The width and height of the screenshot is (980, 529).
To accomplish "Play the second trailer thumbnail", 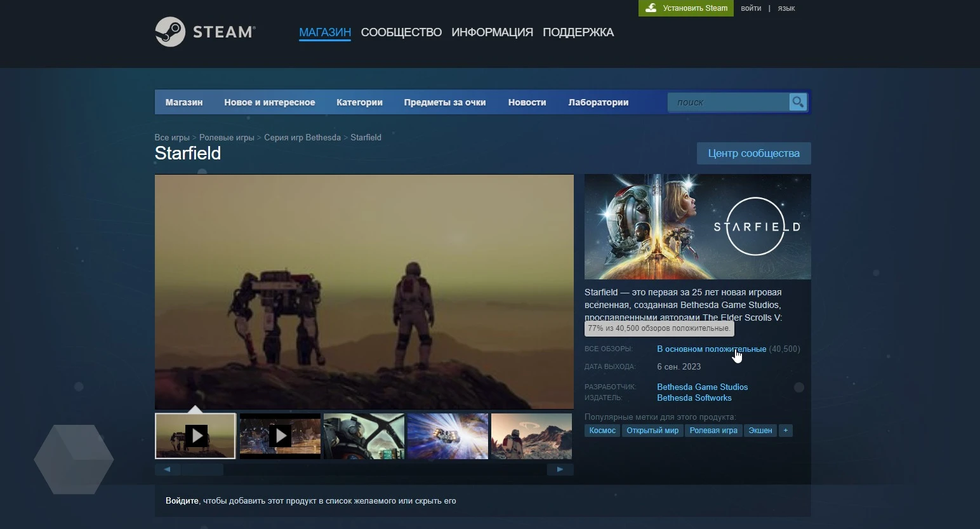I will (x=280, y=436).
